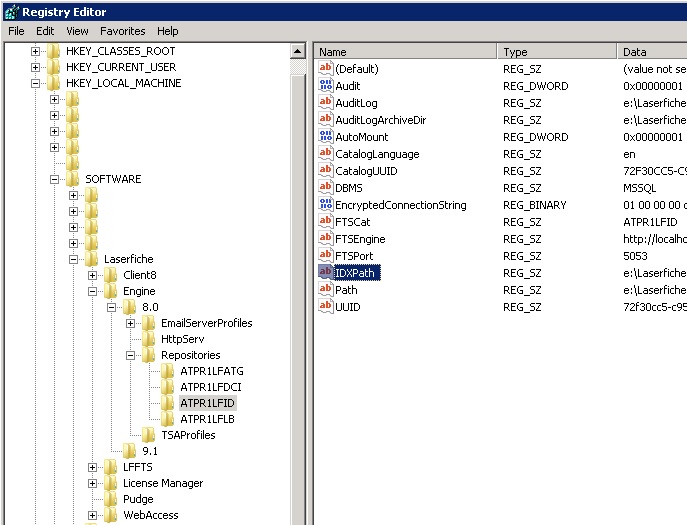Image resolution: width=687 pixels, height=525 pixels.
Task: Select the Engine folder icon
Action: 110,291
